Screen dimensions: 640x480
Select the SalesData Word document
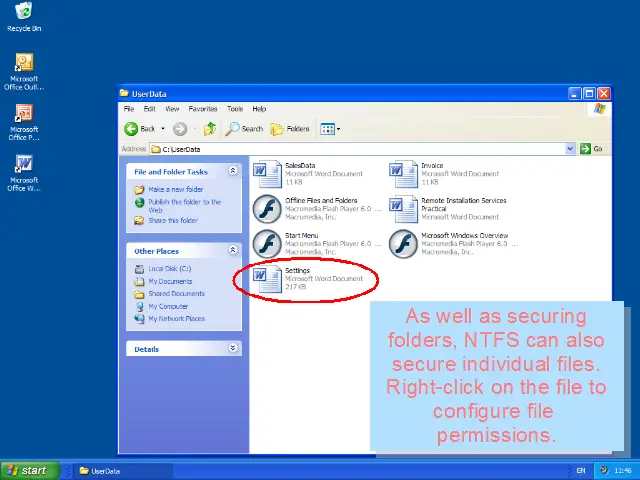(x=267, y=175)
